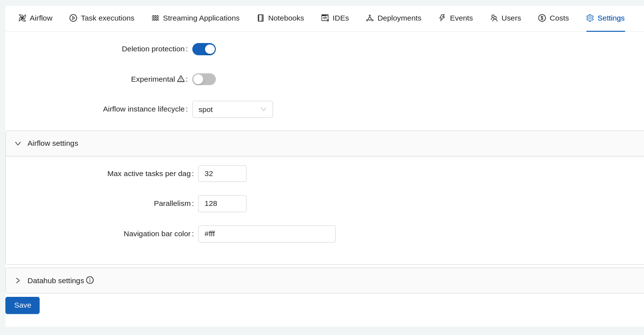Expand the Datahub settings section

pyautogui.click(x=18, y=280)
